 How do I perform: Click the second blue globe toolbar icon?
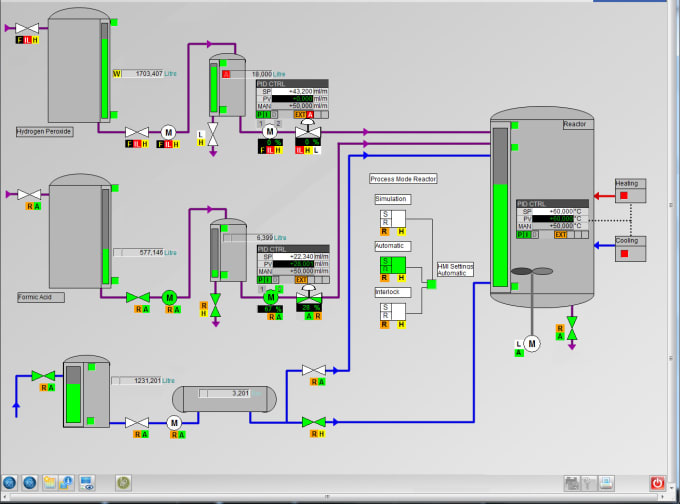click(x=29, y=482)
